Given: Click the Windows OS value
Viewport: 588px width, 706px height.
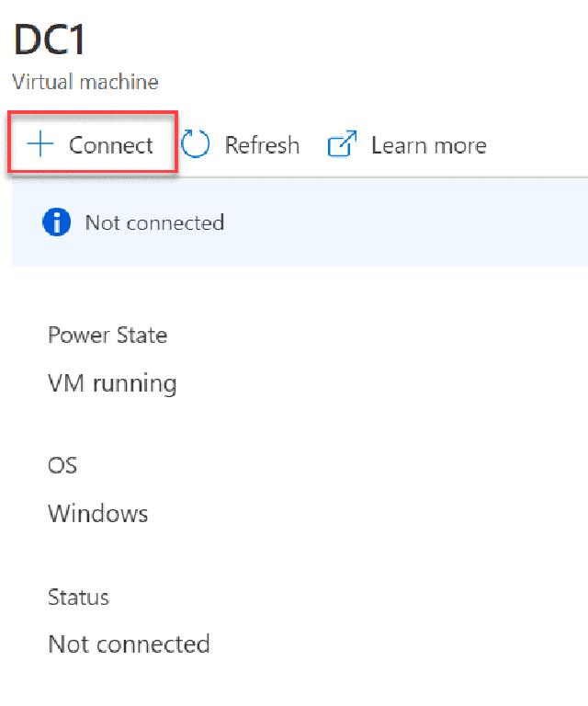Looking at the screenshot, I should [x=97, y=513].
